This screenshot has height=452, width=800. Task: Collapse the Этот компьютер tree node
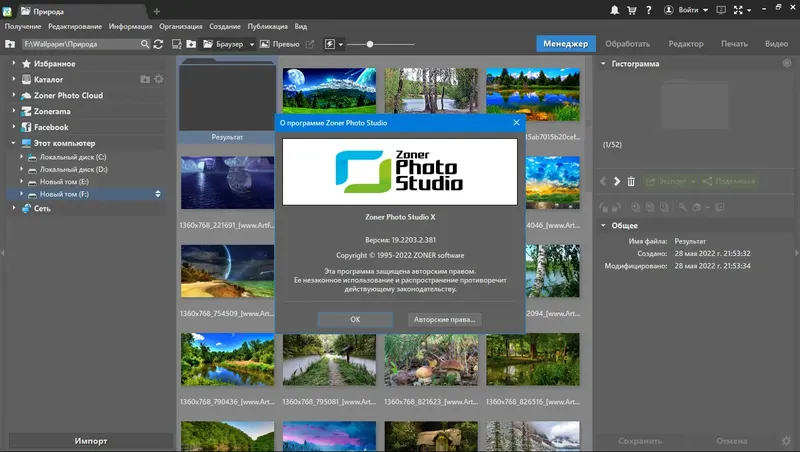13,143
